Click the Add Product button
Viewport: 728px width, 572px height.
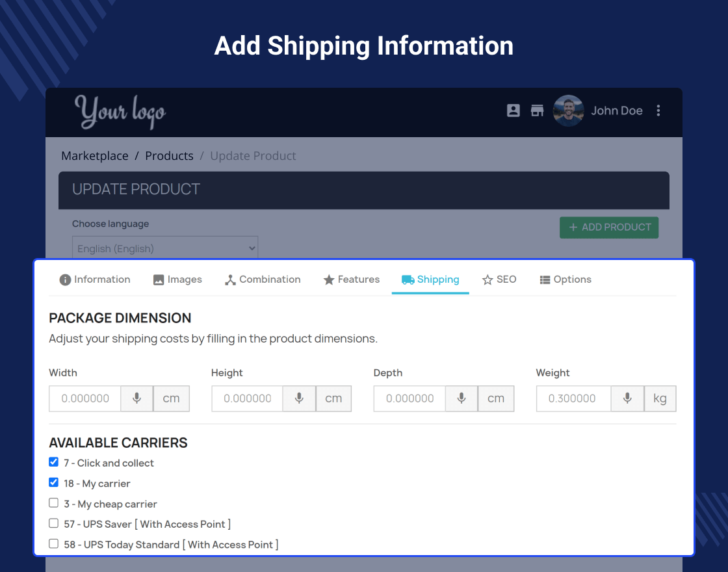(x=608, y=227)
